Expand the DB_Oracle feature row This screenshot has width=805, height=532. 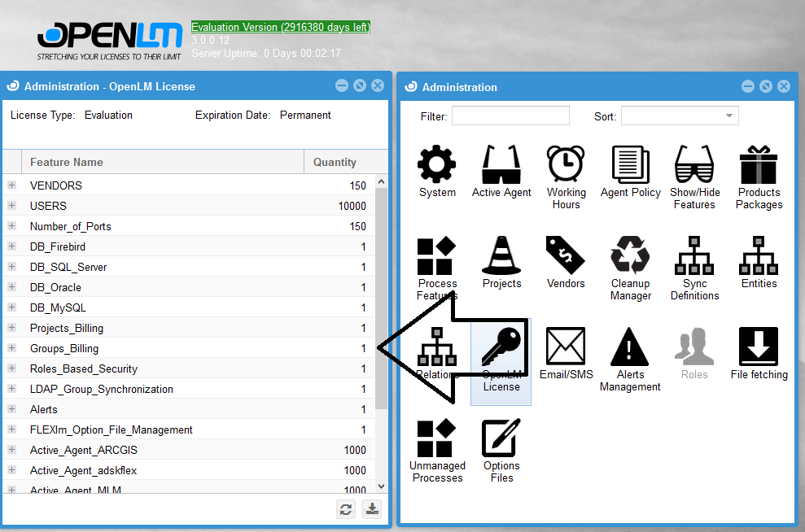coord(12,287)
